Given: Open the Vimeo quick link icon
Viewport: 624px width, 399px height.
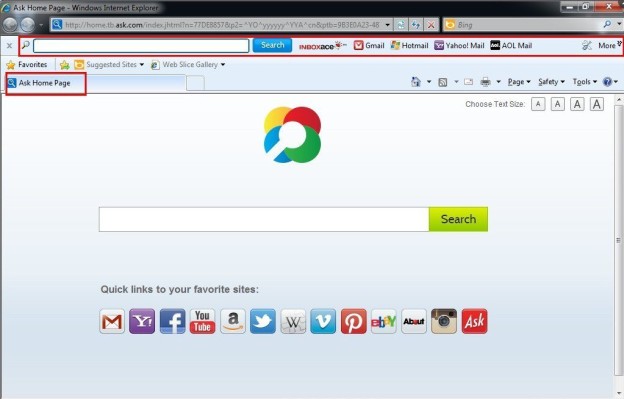Looking at the screenshot, I should pyautogui.click(x=323, y=321).
